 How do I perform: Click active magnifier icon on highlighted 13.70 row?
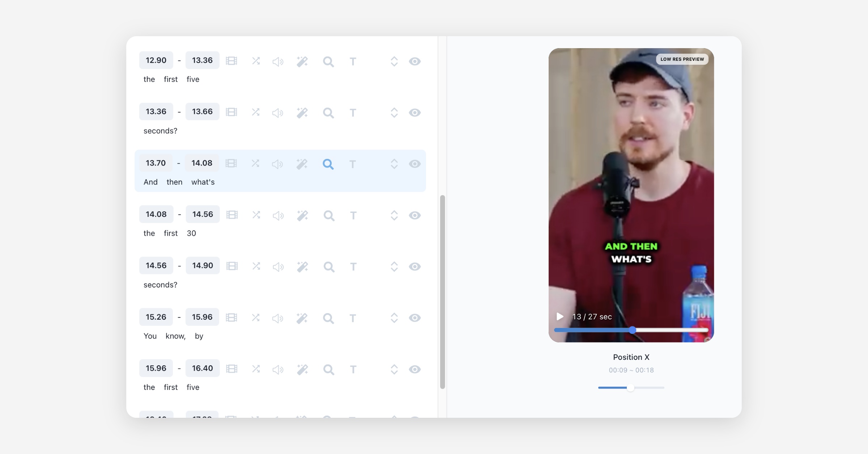point(328,164)
